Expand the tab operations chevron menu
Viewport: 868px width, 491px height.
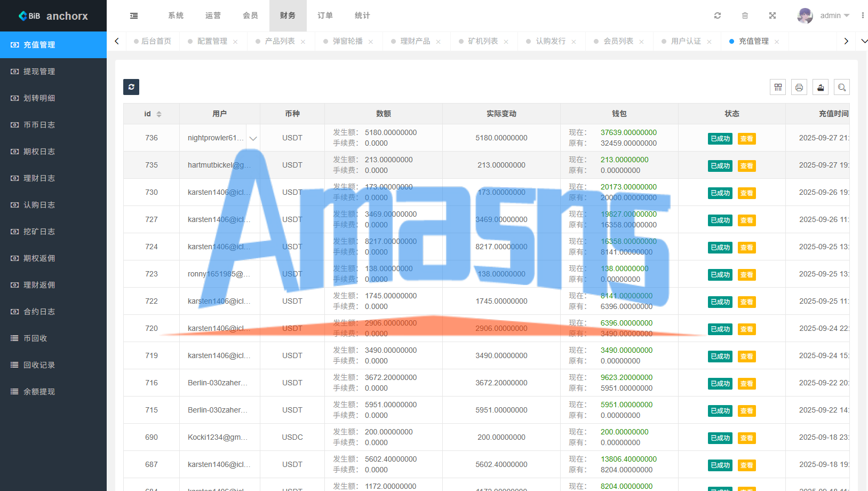[864, 41]
